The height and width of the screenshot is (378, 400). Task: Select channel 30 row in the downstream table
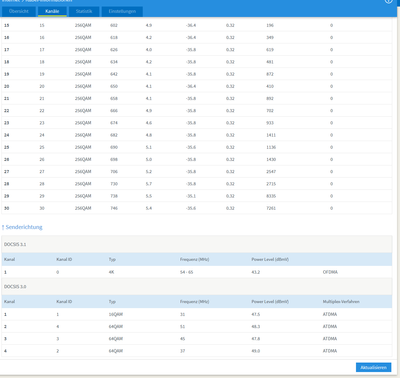[197, 208]
